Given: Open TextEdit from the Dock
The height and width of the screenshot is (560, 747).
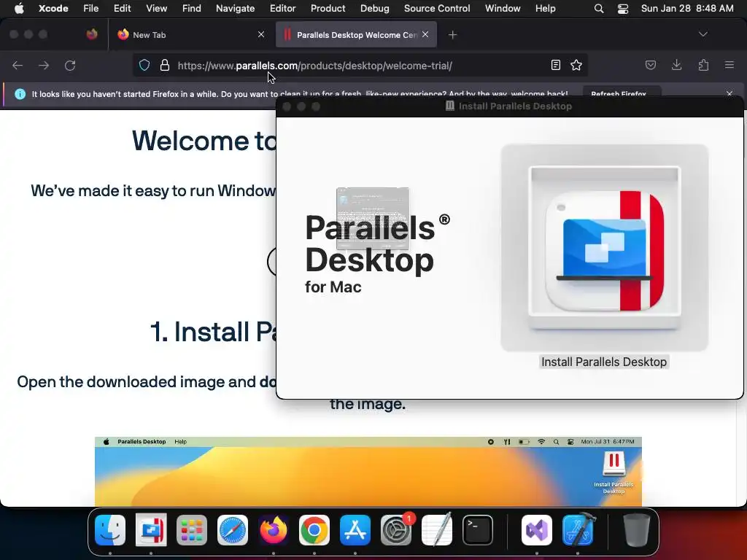Looking at the screenshot, I should [437, 530].
